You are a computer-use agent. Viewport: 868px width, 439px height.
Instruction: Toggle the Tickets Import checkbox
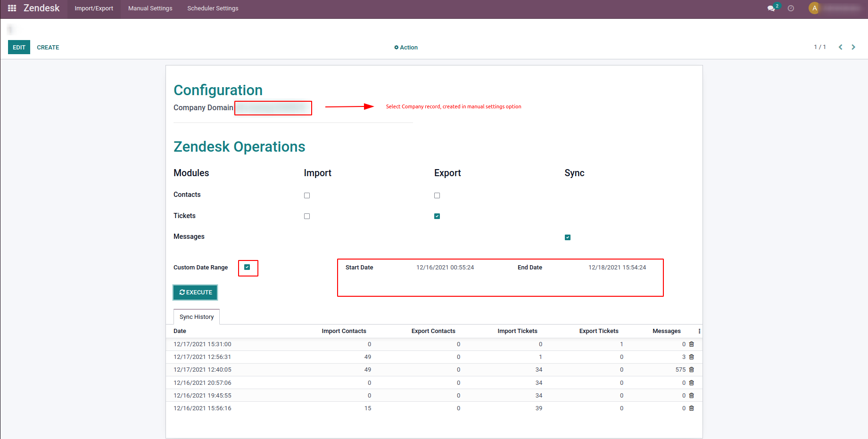307,216
